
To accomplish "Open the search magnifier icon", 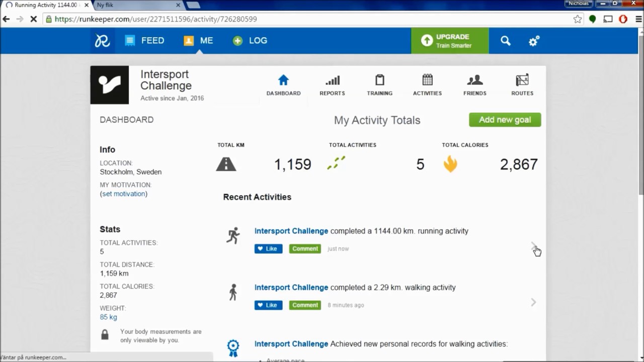I will pos(506,41).
